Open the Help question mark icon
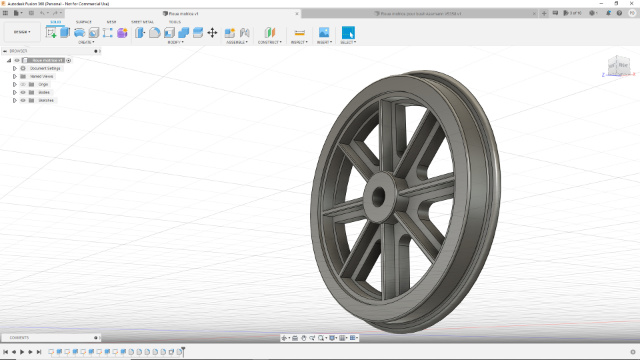 tap(619, 13)
